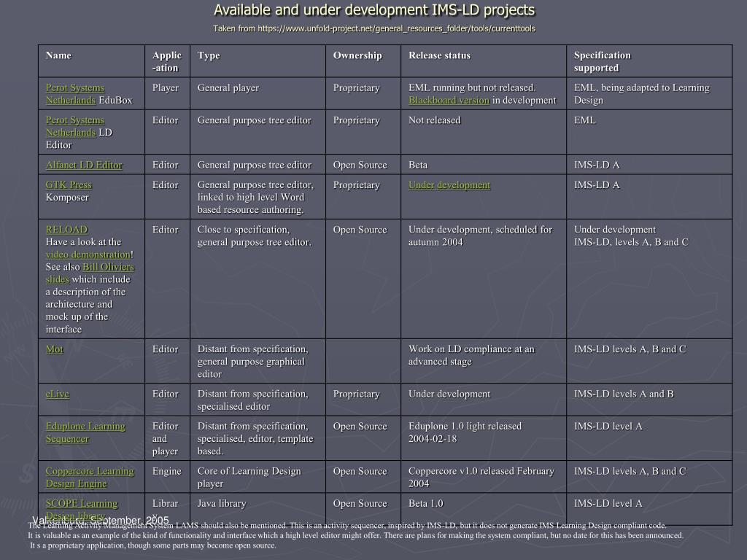Open the Eduplone Learning Sequencer link
The image size is (747, 560).
tap(85, 432)
